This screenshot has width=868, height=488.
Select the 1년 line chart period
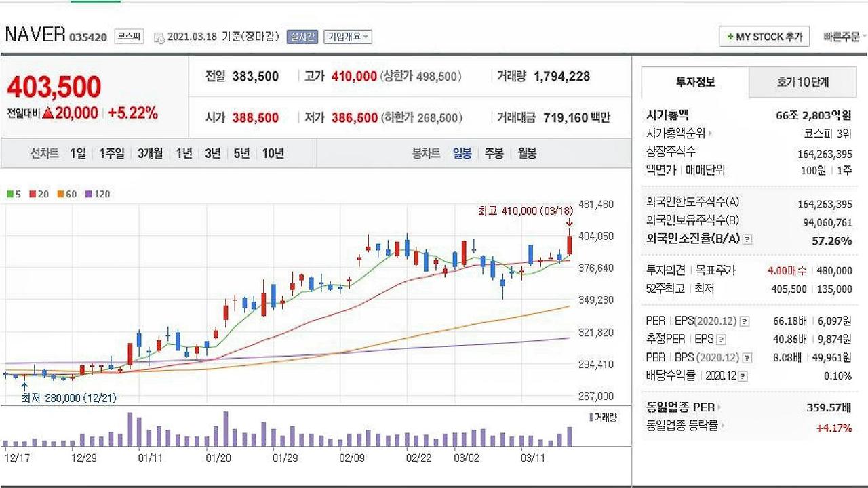(x=184, y=153)
